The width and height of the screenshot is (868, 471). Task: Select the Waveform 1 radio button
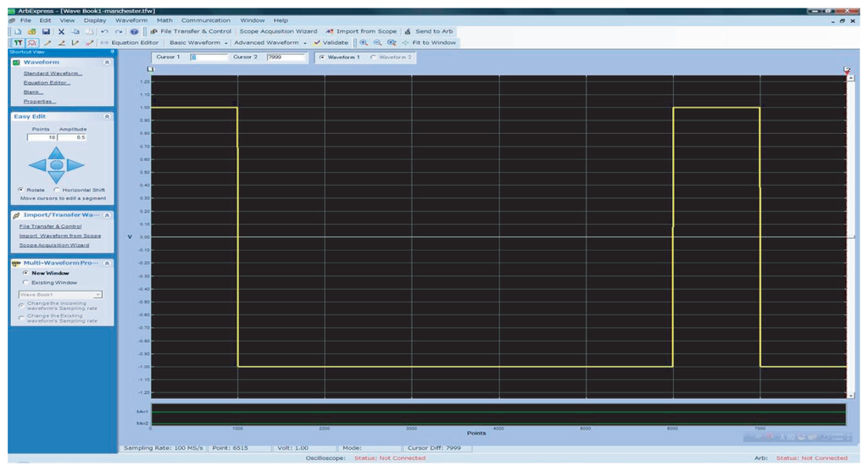[322, 58]
